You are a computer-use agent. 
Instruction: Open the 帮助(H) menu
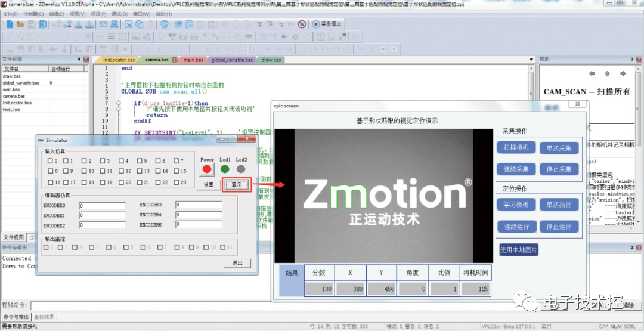[164, 14]
